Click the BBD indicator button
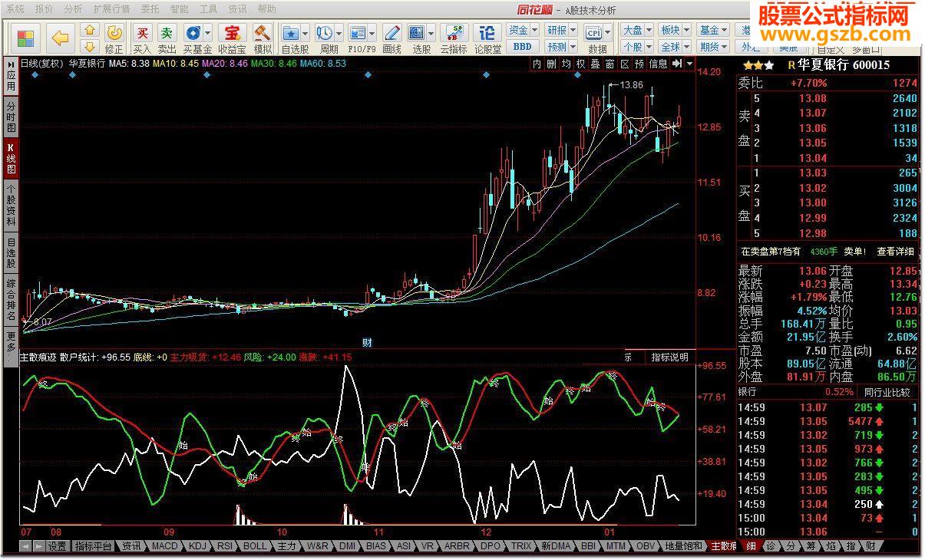The image size is (925, 560). tap(522, 47)
